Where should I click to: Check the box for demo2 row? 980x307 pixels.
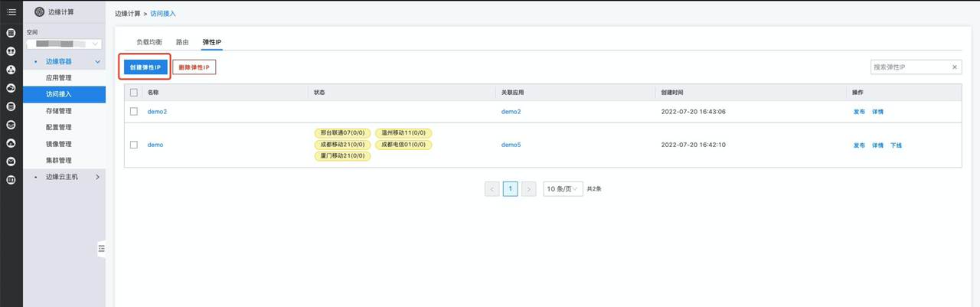[134, 112]
